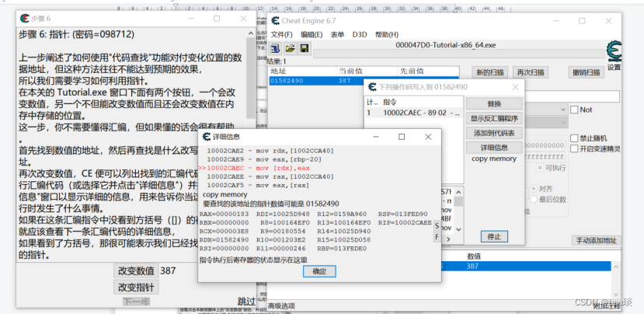Maximize the 步骤 6 tutorial window
The height and width of the screenshot is (314, 644).
click(x=217, y=19)
